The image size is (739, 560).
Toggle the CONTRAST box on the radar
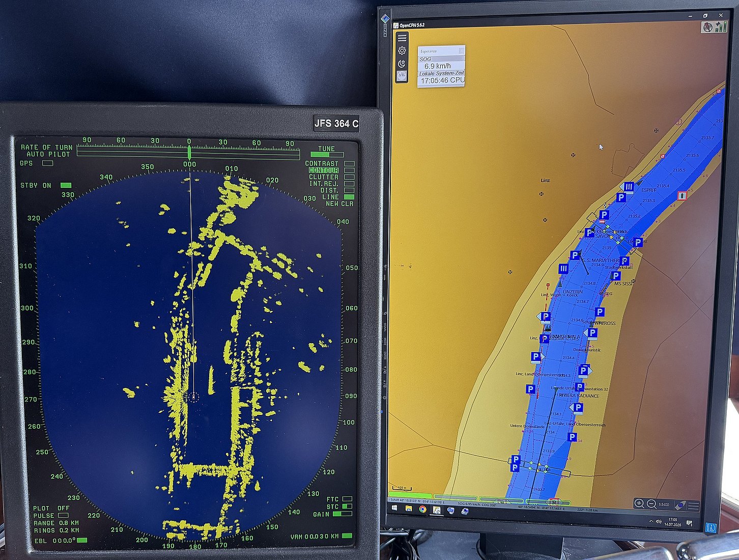click(x=349, y=164)
